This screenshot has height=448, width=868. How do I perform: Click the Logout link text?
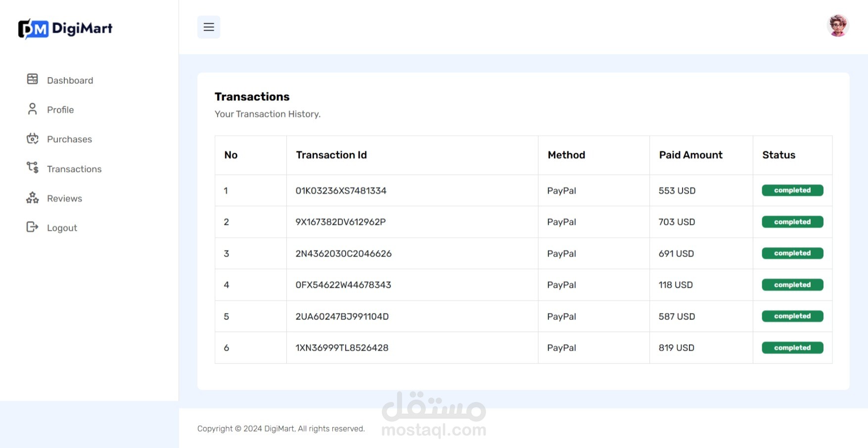click(62, 228)
